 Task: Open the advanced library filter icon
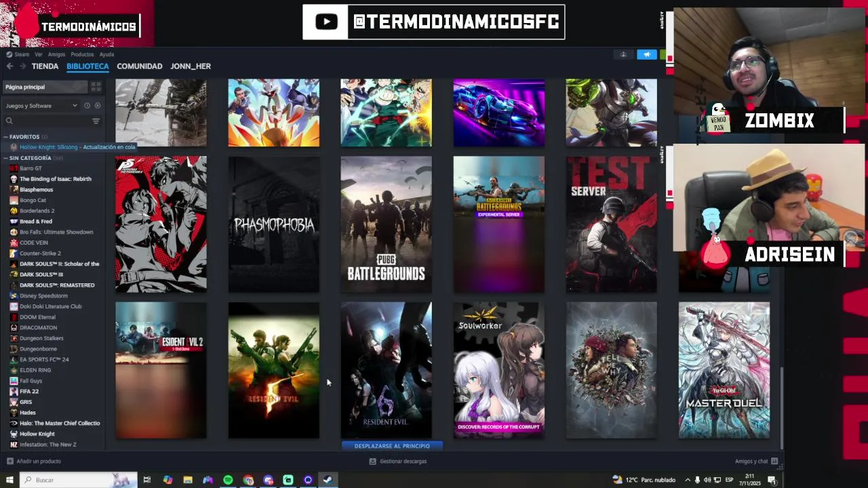96,121
